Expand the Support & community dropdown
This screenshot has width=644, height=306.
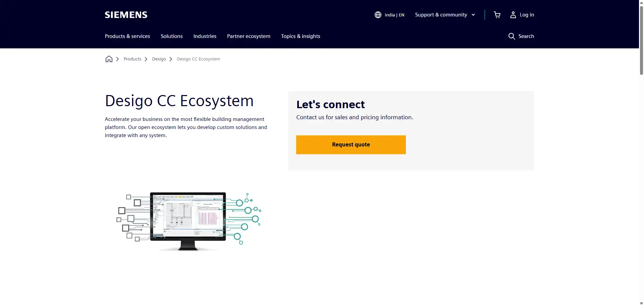coord(445,15)
